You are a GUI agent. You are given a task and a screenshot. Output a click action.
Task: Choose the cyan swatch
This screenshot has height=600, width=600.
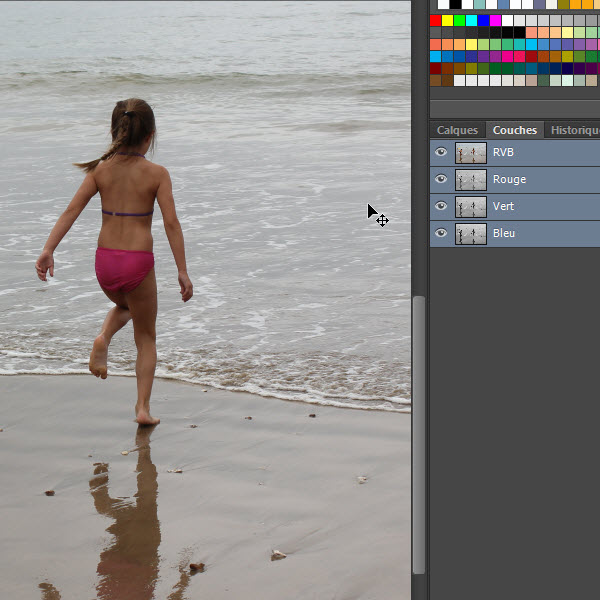[x=472, y=20]
